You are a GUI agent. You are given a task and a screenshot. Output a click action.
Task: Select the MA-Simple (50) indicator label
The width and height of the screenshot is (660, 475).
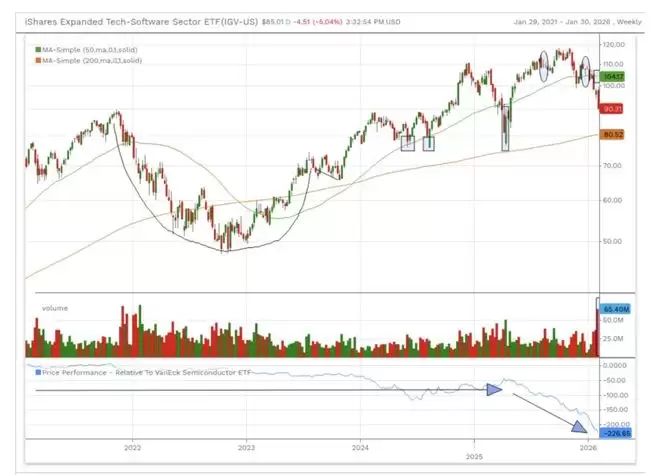tap(92, 48)
